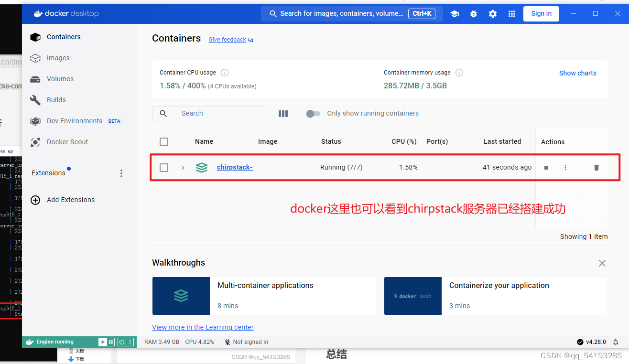Close the Walkthroughs section
The height and width of the screenshot is (364, 629).
602,263
